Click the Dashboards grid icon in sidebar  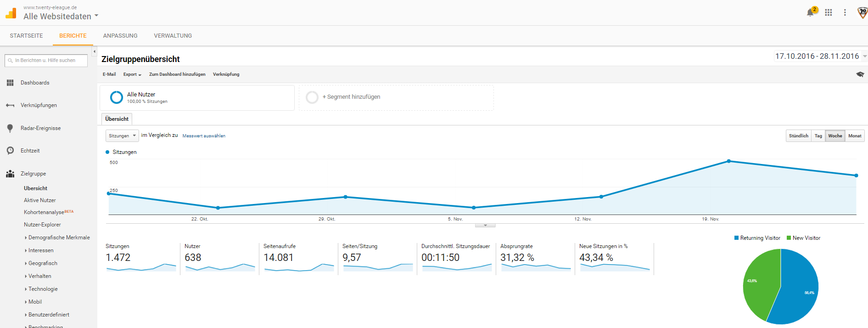pos(10,83)
